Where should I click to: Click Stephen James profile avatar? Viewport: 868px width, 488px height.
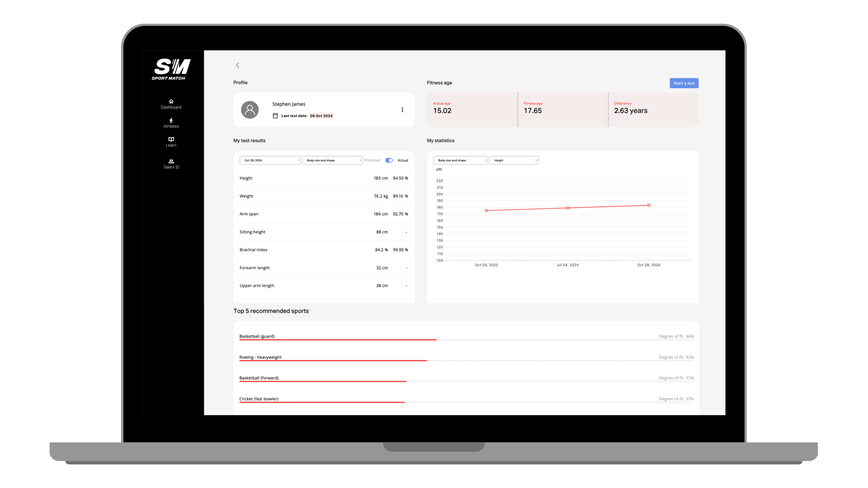[250, 110]
